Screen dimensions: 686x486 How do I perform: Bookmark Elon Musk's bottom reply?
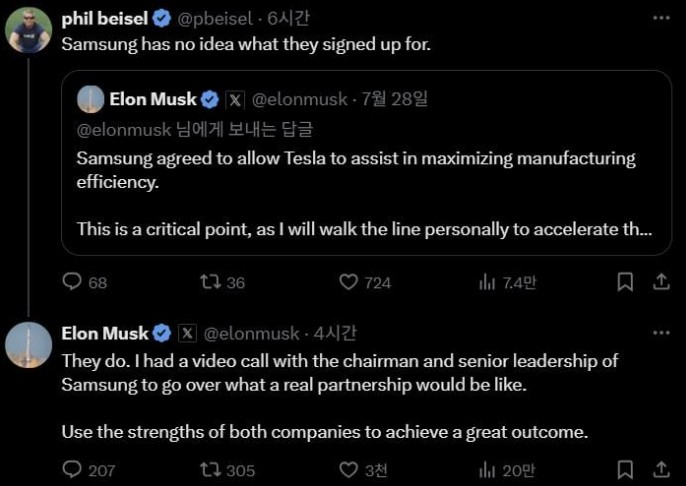click(625, 469)
